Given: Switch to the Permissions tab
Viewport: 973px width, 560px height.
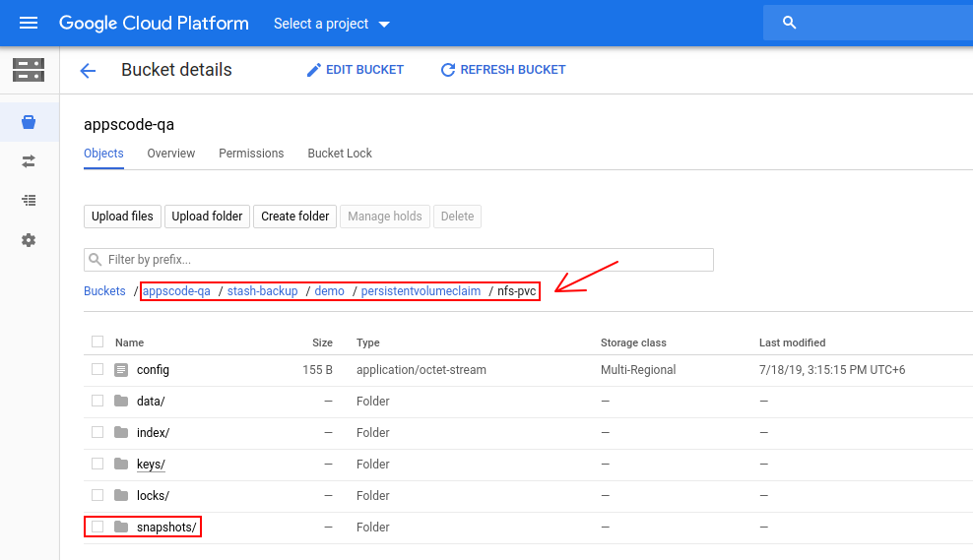Looking at the screenshot, I should tap(251, 154).
